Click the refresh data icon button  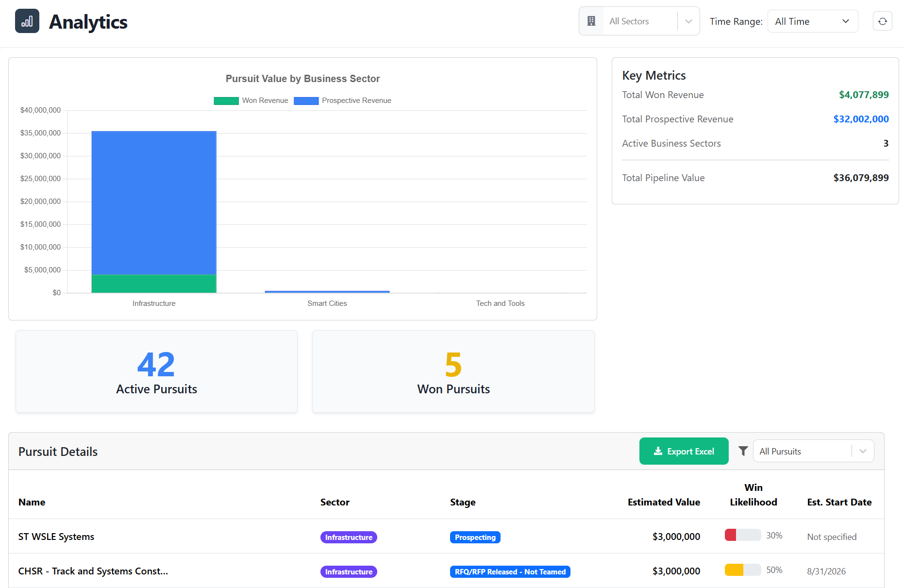882,21
